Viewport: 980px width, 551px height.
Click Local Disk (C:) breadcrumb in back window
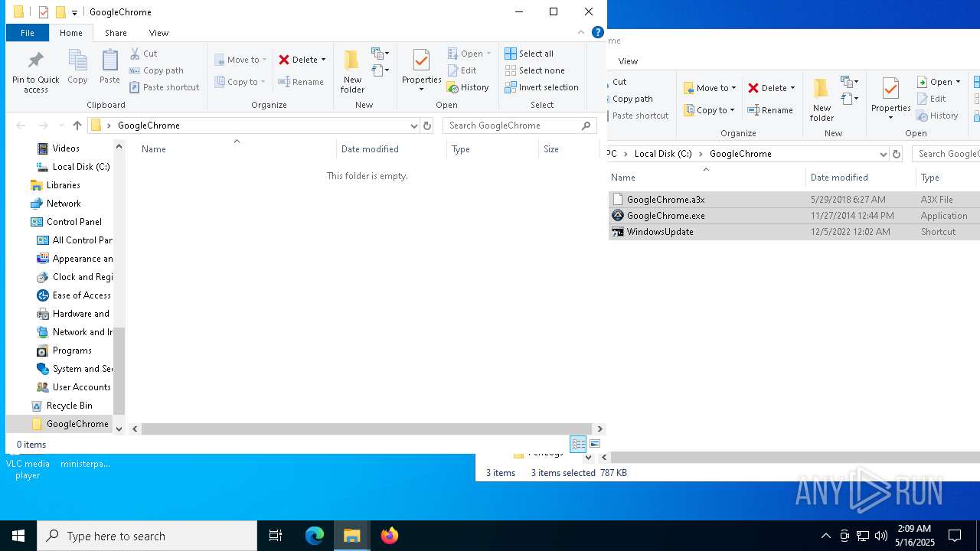[663, 154]
